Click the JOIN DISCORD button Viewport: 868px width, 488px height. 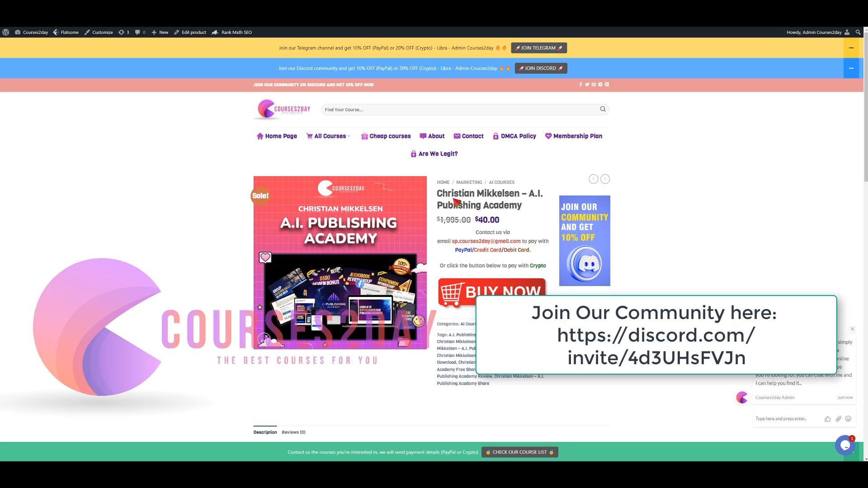pos(541,68)
